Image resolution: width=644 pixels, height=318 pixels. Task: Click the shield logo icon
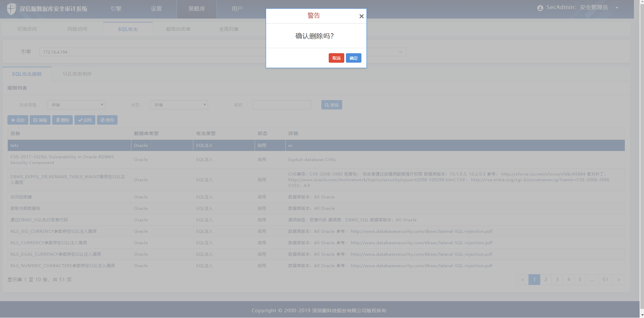tap(11, 9)
